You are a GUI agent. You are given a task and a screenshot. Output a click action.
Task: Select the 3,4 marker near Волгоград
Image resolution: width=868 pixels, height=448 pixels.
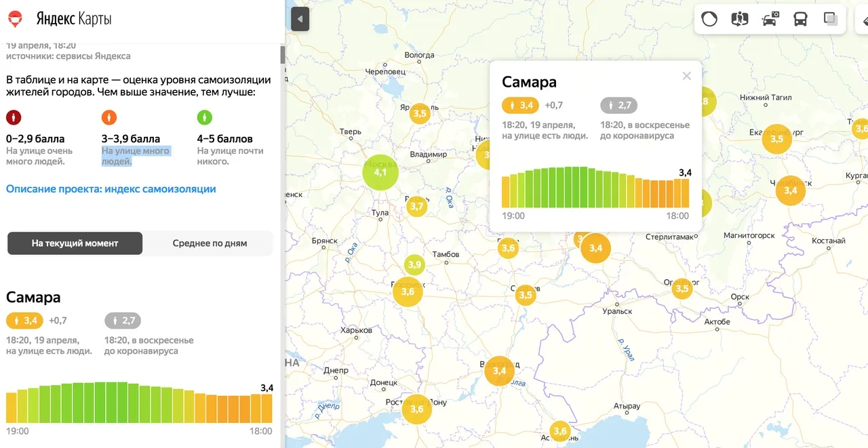coord(499,371)
